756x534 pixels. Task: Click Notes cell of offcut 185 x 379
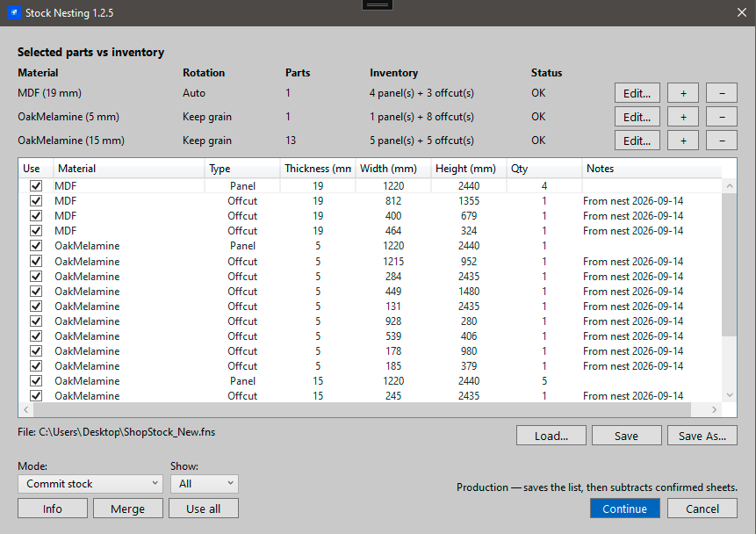tap(652, 365)
